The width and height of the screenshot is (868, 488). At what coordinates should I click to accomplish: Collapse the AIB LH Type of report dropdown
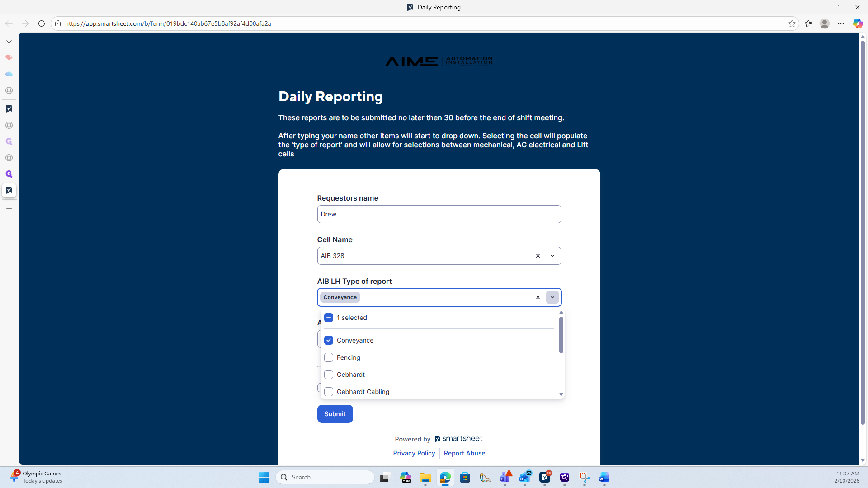point(552,297)
